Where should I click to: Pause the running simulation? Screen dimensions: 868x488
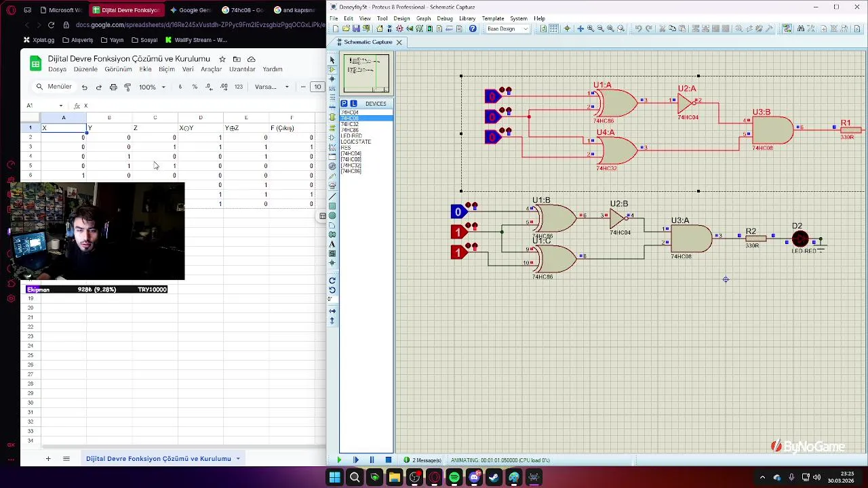point(372,460)
